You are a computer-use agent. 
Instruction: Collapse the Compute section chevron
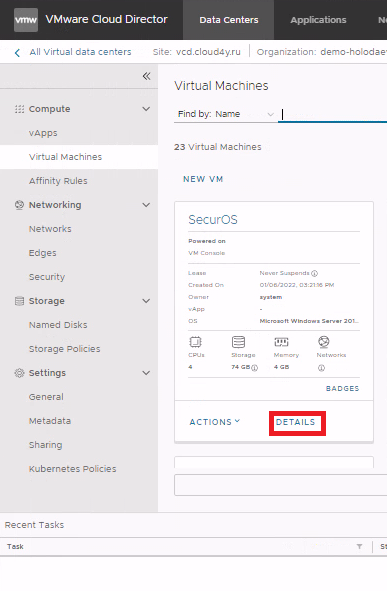tap(146, 109)
